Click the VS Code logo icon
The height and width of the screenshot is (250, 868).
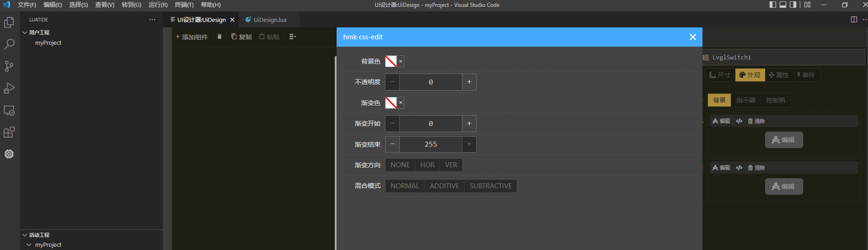6,5
